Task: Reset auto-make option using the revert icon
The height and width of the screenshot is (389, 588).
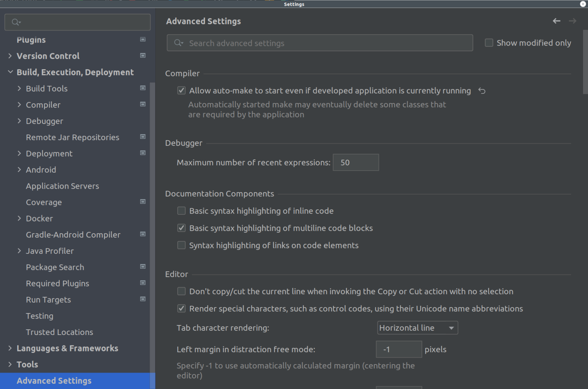Action: coord(482,91)
